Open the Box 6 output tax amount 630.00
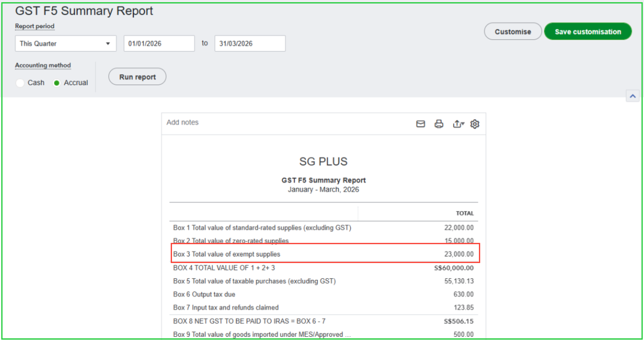Viewport: 644px width, 340px height. tap(463, 294)
